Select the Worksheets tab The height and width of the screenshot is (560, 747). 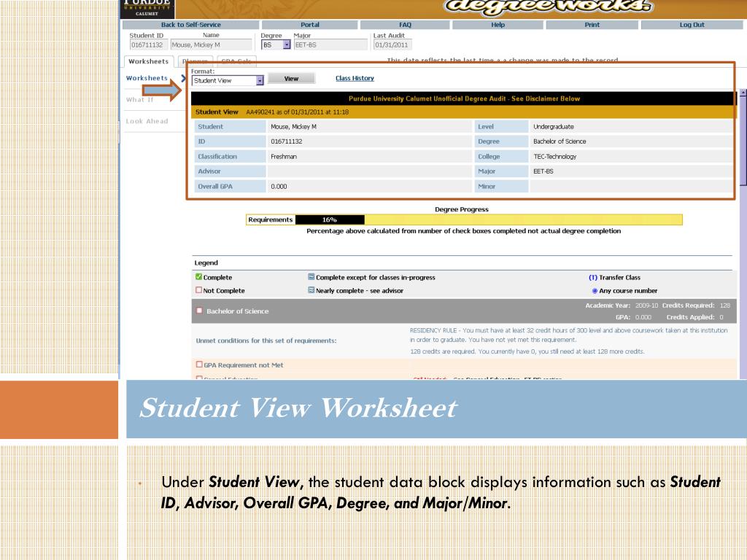click(x=149, y=61)
